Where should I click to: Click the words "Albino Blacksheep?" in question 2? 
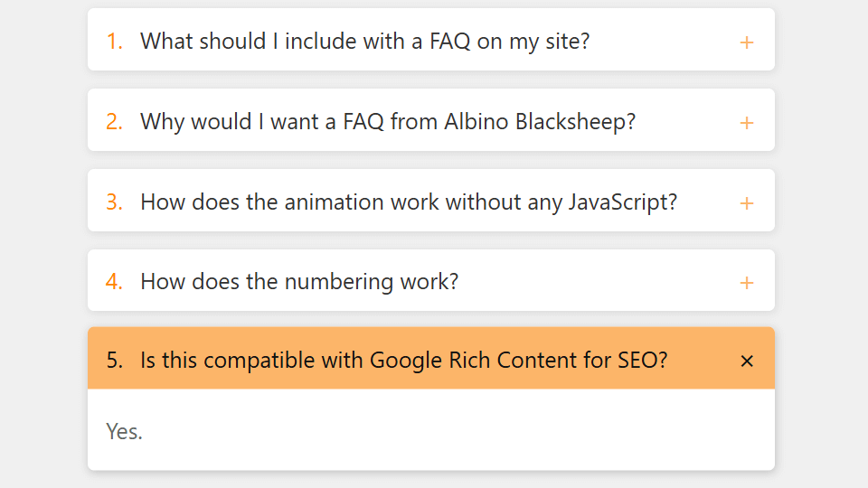(x=540, y=121)
